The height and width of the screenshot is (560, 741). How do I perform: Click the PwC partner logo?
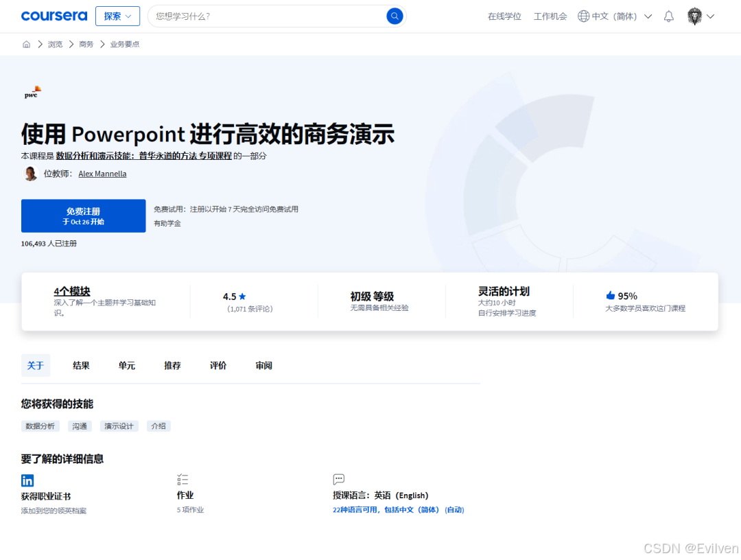[x=33, y=92]
